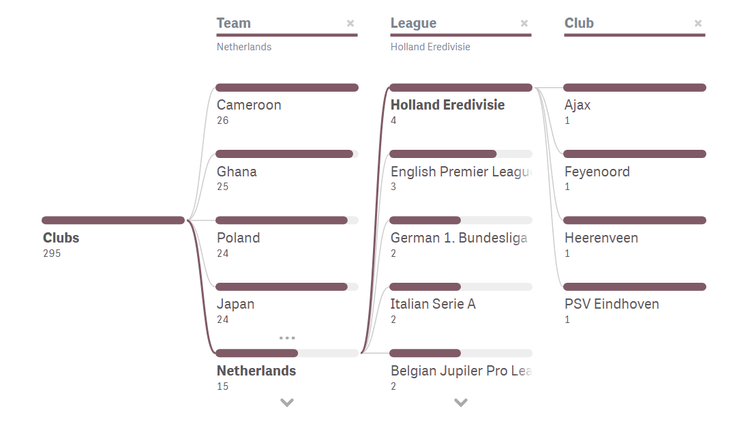The height and width of the screenshot is (421, 750).
Task: Select the Italian Serie A league
Action: [433, 304]
